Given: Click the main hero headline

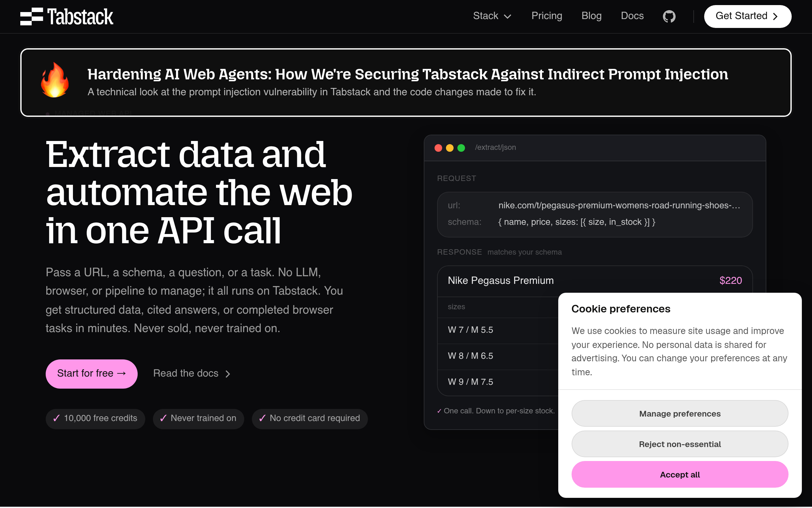Looking at the screenshot, I should pos(199,192).
